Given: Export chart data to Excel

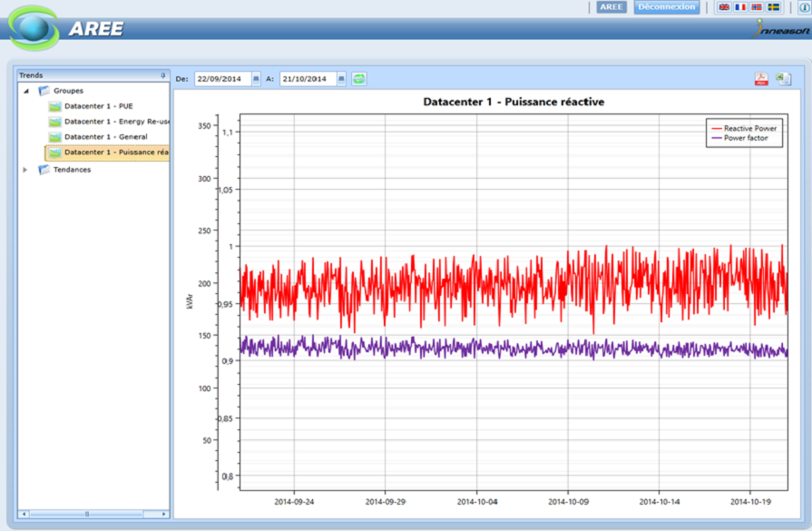Looking at the screenshot, I should pos(784,79).
